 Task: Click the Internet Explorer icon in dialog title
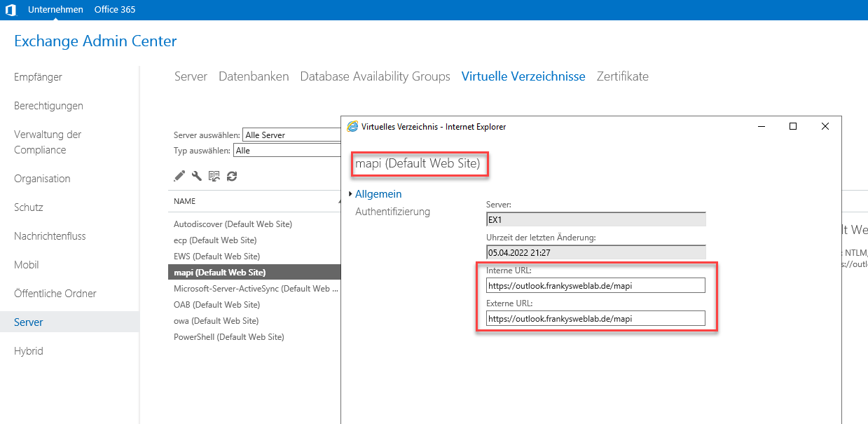pyautogui.click(x=352, y=127)
